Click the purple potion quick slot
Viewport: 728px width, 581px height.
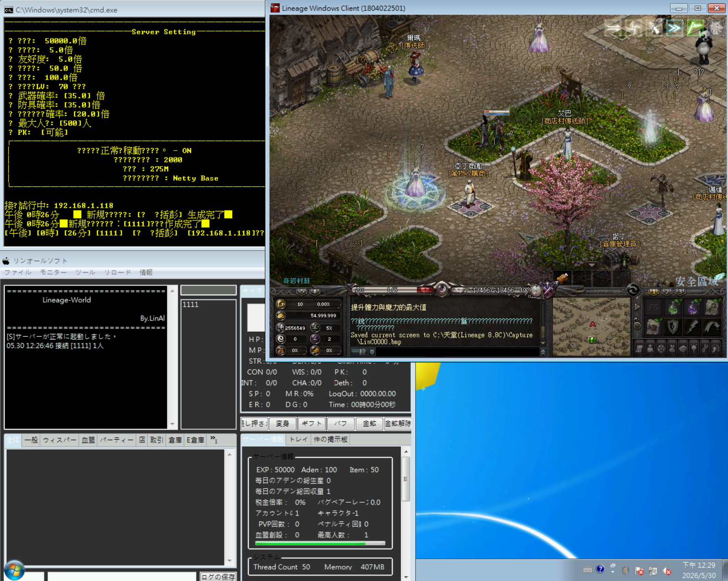(x=693, y=307)
